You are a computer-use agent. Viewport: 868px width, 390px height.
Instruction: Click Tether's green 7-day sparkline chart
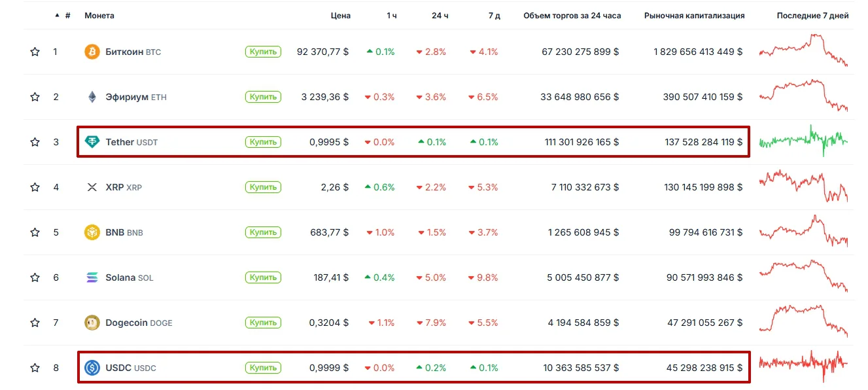pyautogui.click(x=803, y=141)
